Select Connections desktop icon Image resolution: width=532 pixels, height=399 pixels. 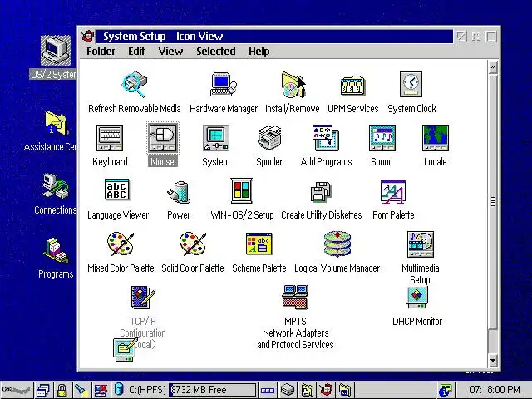point(56,186)
